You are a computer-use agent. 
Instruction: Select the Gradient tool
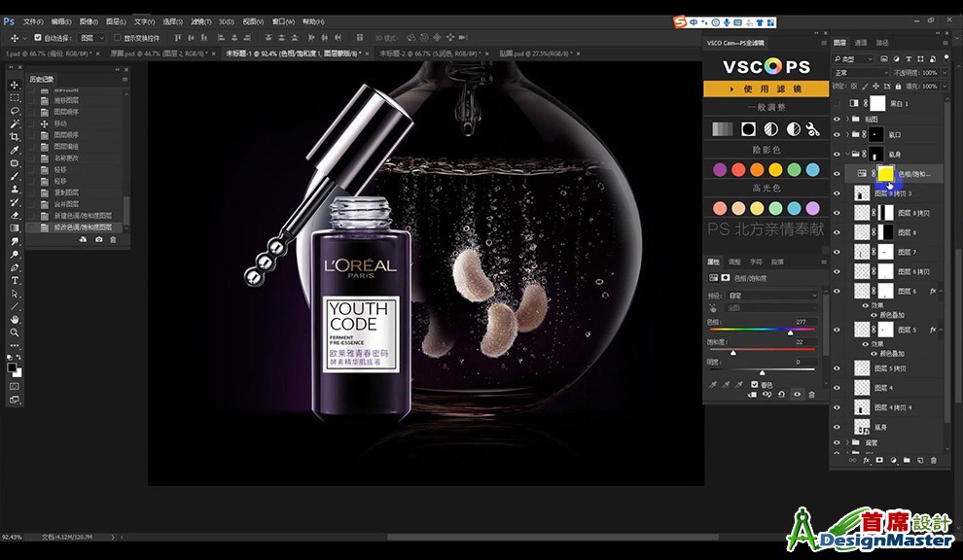coord(15,227)
